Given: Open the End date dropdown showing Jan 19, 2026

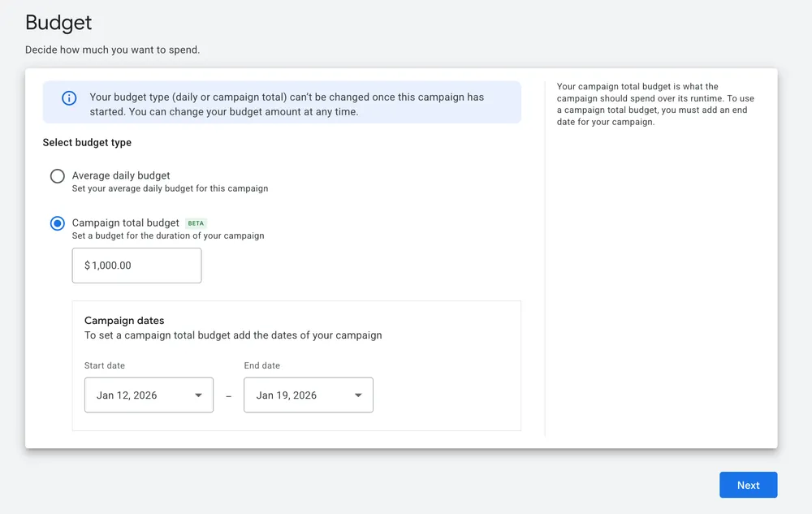Looking at the screenshot, I should click(309, 395).
